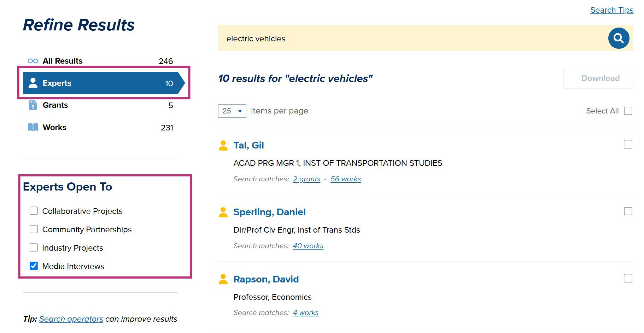Check the Industry Projects option

pos(34,248)
